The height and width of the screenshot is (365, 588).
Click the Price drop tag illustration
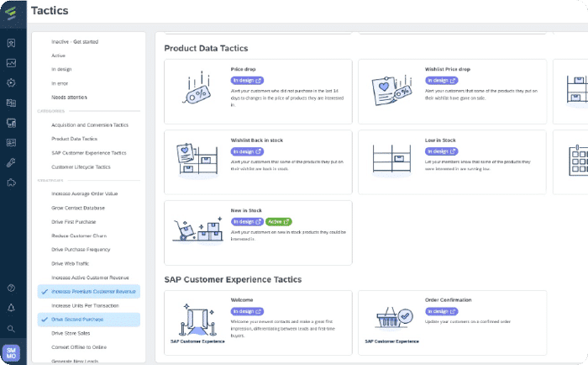pyautogui.click(x=197, y=87)
